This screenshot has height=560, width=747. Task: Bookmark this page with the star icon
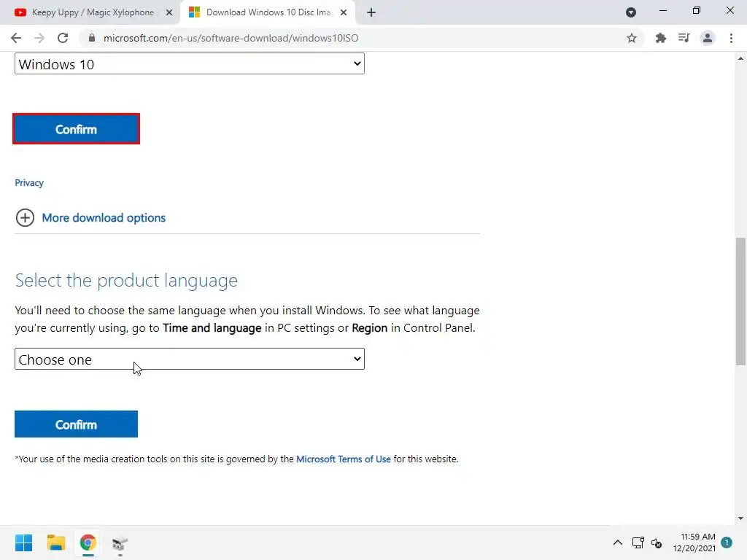(632, 38)
